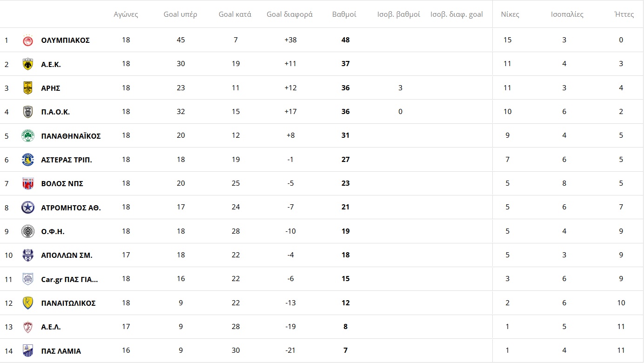Click the ΠΑΝΑΙΤΩΛΙΚΟΣ yellow crest
Viewport: 644px width, 363px height.
click(28, 303)
